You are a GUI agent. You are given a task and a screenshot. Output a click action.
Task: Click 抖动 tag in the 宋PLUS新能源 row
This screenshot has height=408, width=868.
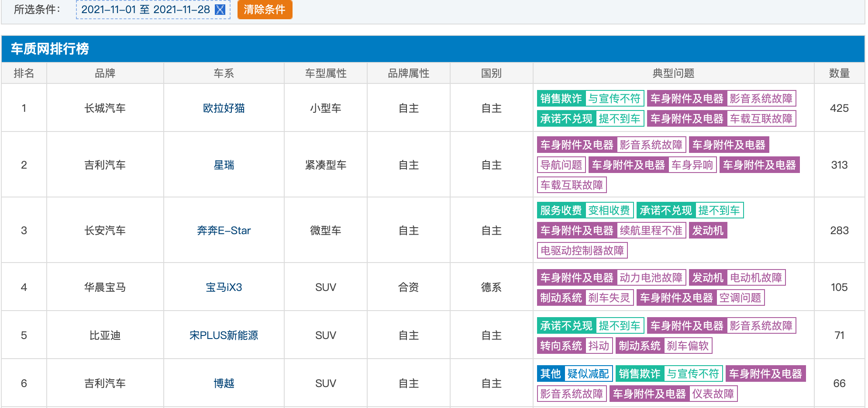click(x=599, y=346)
